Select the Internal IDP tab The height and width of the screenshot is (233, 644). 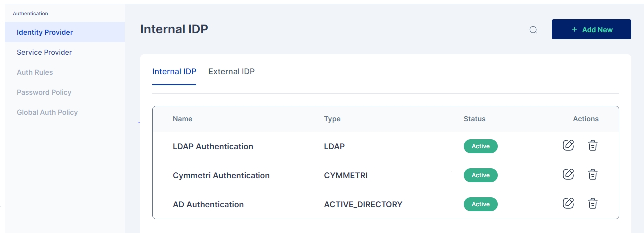[x=174, y=71]
